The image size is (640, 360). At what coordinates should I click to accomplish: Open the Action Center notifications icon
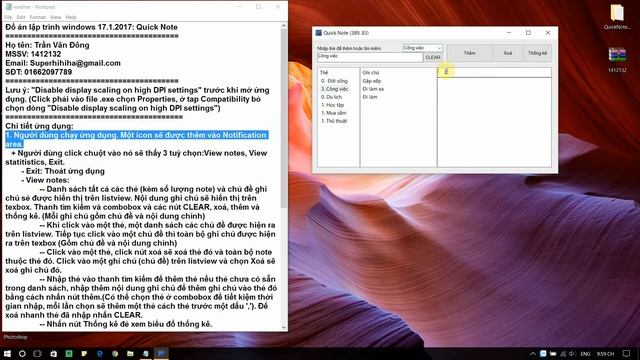point(627,353)
